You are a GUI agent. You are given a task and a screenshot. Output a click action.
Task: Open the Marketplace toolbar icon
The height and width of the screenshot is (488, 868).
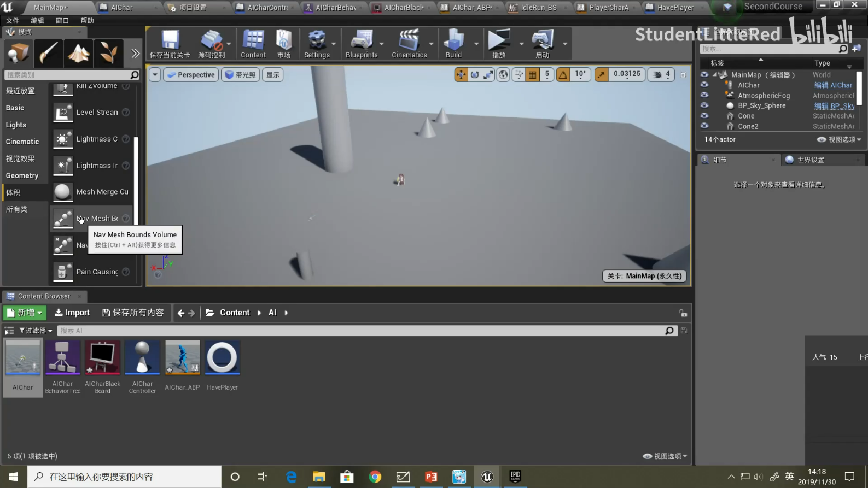(x=284, y=44)
